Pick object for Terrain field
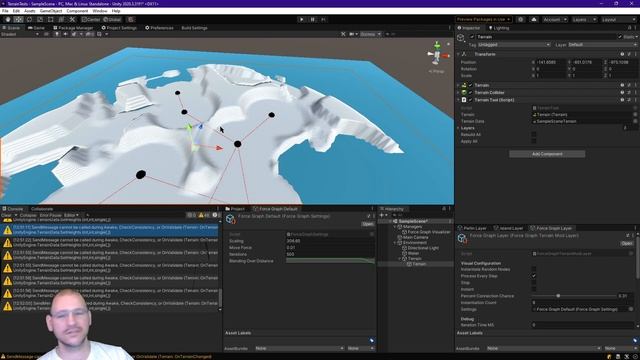This screenshot has width=640, height=360. pyautogui.click(x=635, y=115)
